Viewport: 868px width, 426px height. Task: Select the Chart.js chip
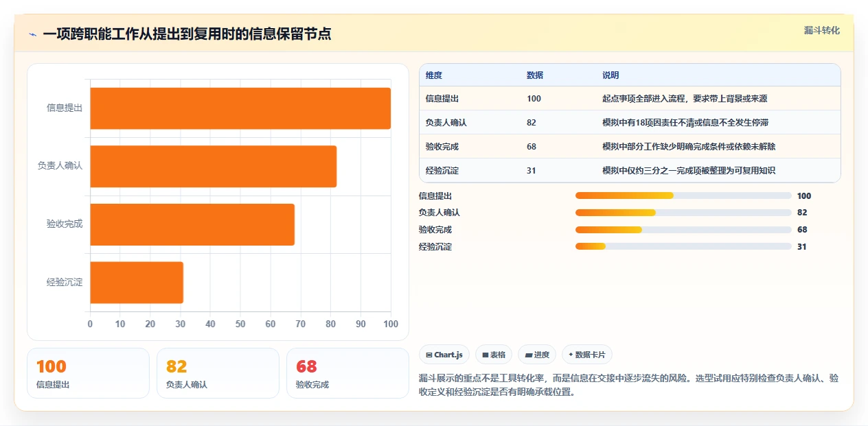tap(444, 355)
